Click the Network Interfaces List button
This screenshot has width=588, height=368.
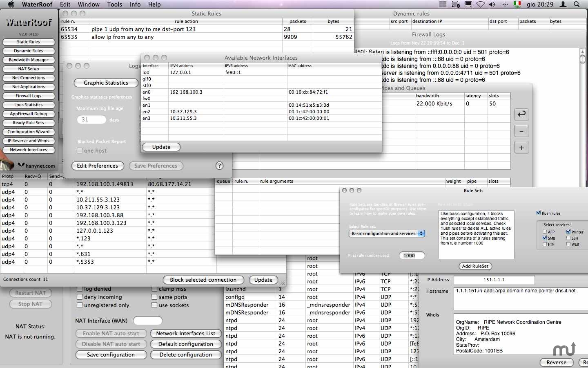tap(186, 333)
